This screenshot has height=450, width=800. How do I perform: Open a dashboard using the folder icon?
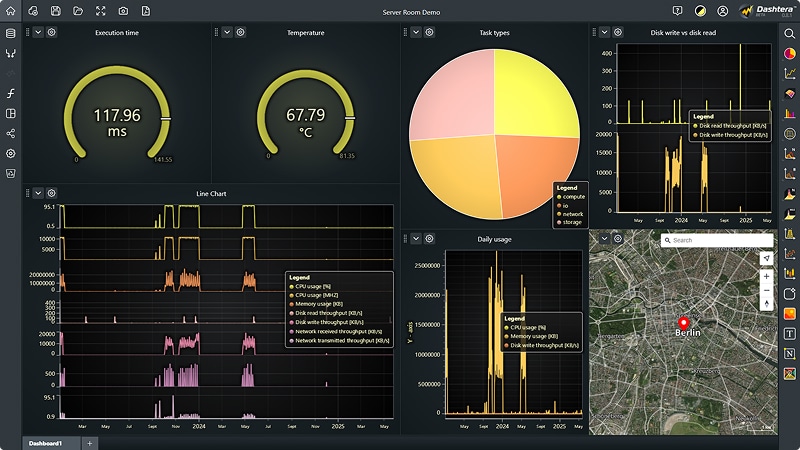pyautogui.click(x=78, y=11)
